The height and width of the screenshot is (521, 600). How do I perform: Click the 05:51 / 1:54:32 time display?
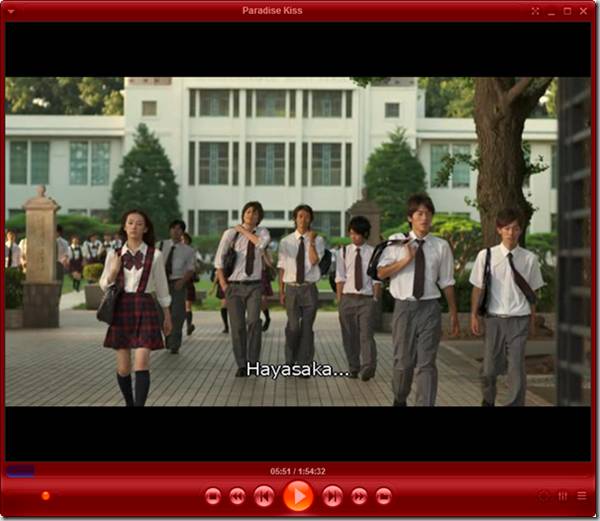[x=298, y=471]
